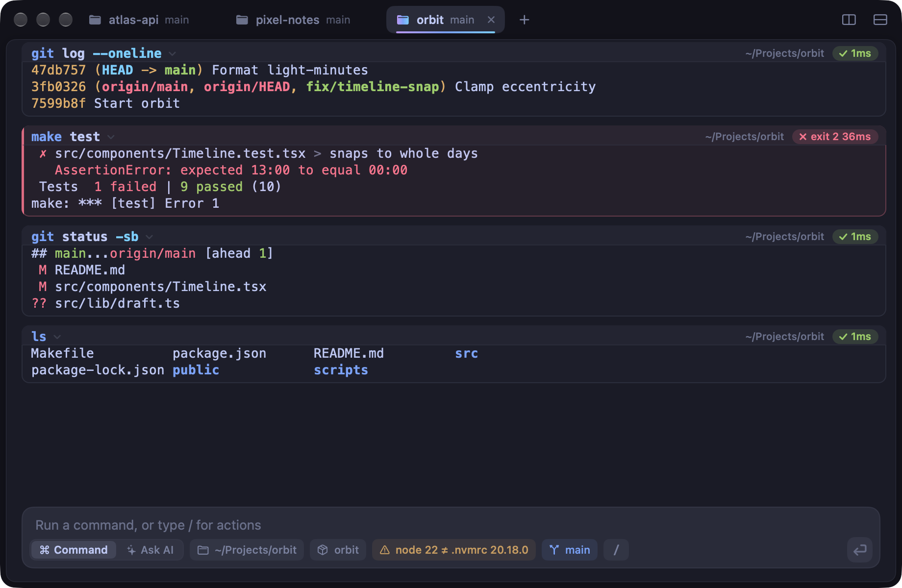
Task: Click the src directory in ls output
Action: point(467,353)
